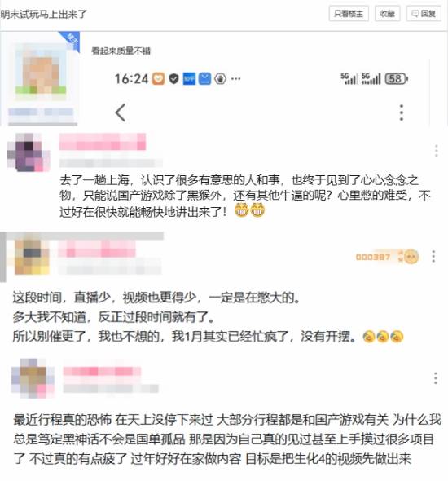This screenshot has width=448, height=481.
Task: Click the pink username on Shanghai post
Action: [103, 142]
